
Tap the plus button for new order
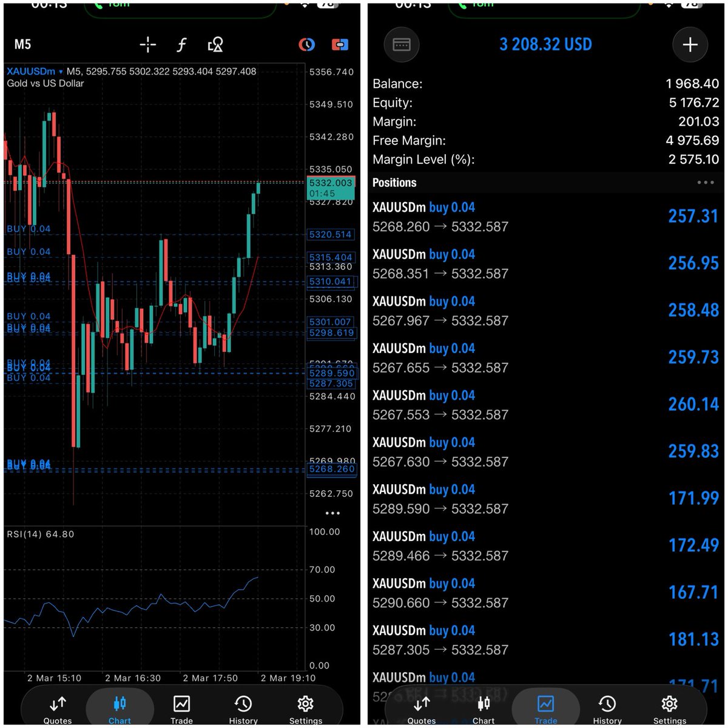point(690,45)
